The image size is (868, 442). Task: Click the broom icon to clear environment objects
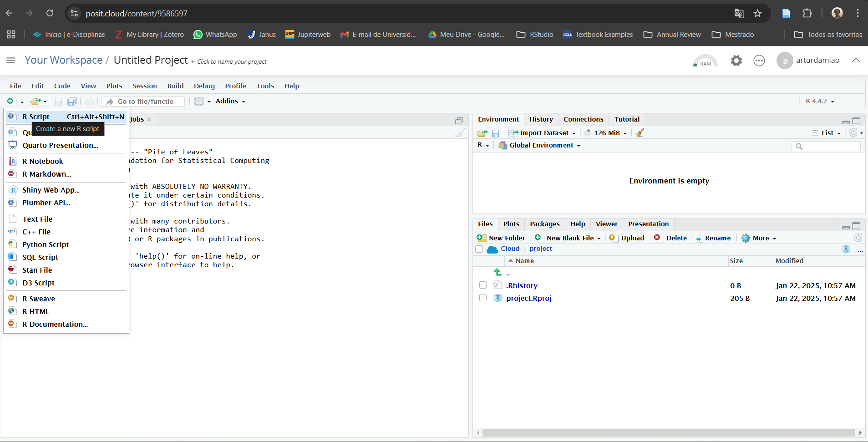point(640,133)
